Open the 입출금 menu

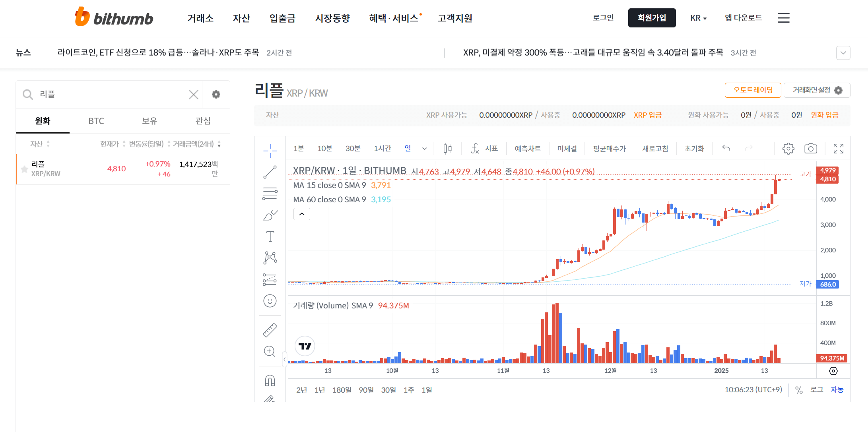pos(282,18)
